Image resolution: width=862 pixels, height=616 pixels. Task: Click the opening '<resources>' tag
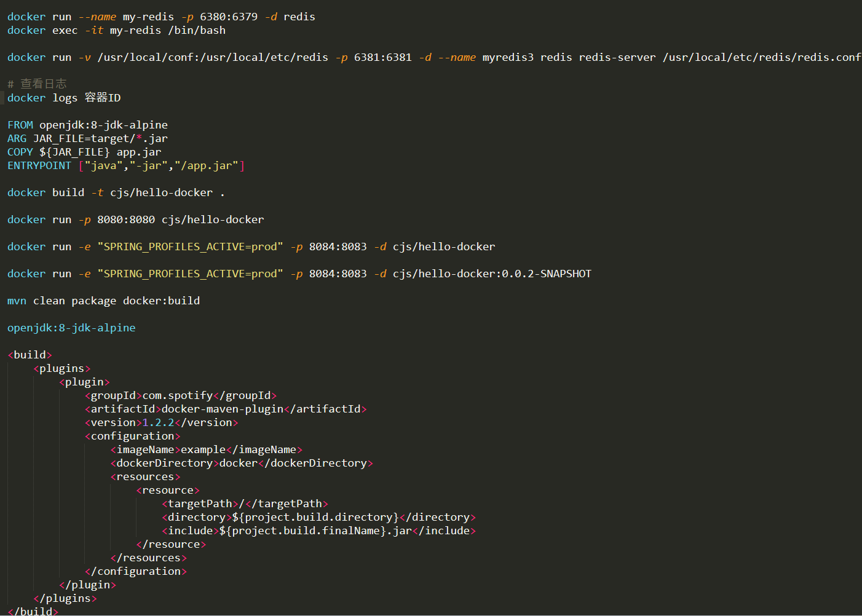tap(146, 476)
